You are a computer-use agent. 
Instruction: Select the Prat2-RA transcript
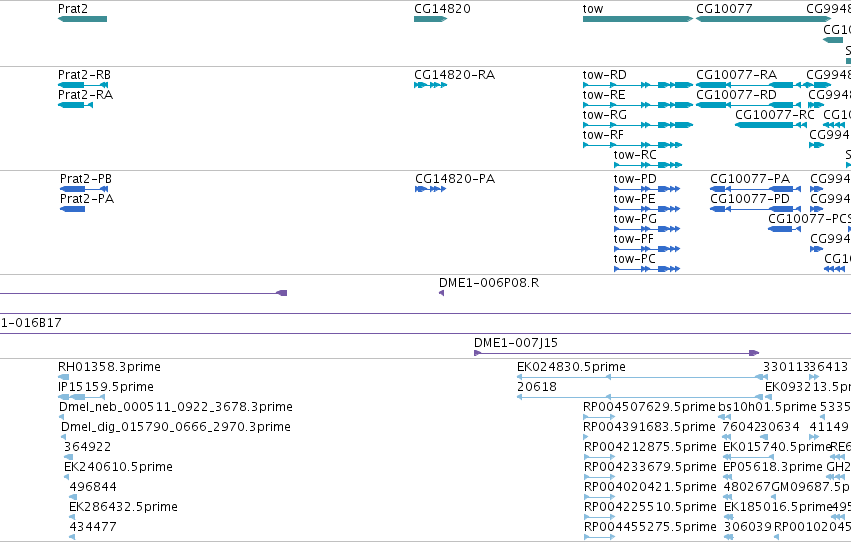[75, 105]
